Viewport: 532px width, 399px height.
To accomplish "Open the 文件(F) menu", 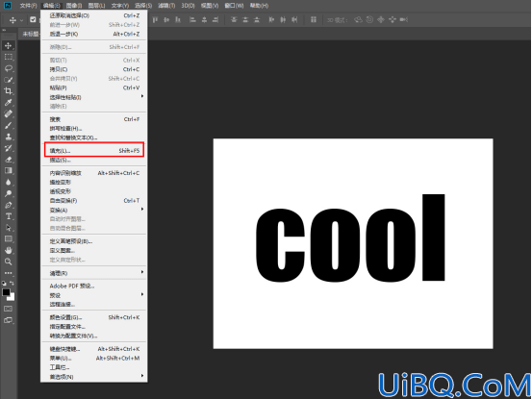I will pyautogui.click(x=29, y=6).
